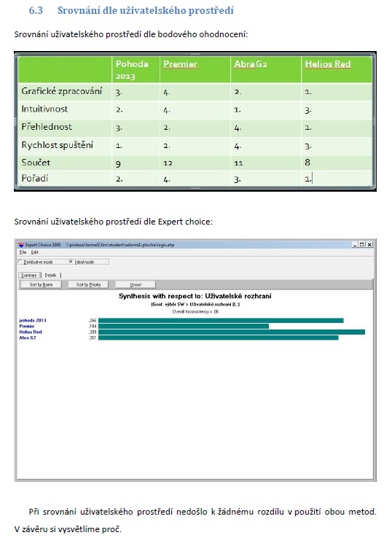Select the Abra G2 alternative label in chart

[x=28, y=338]
